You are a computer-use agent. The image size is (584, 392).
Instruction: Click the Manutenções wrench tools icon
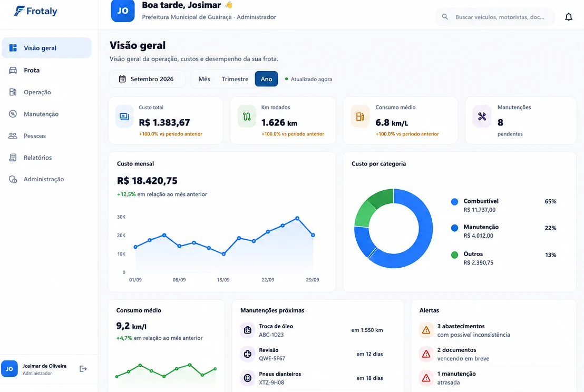[482, 117]
